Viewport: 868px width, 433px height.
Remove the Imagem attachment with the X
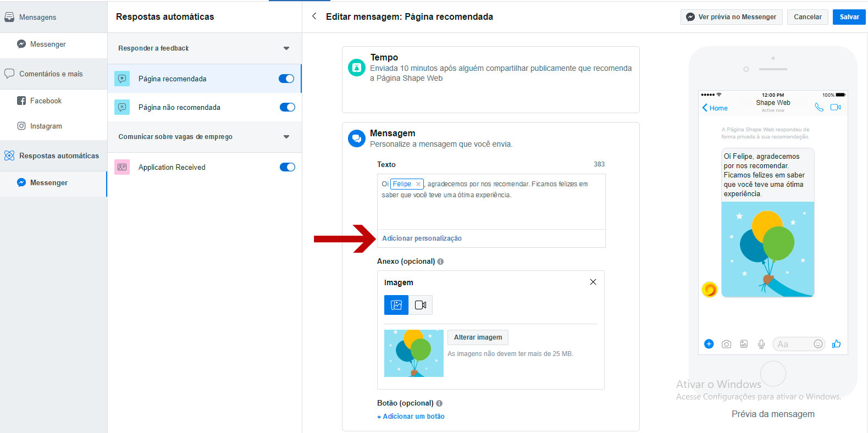tap(593, 282)
